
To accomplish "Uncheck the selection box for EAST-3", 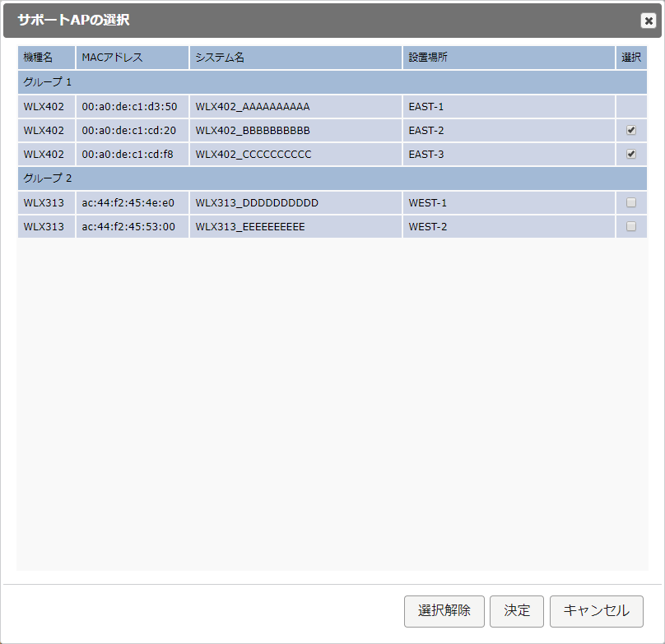I will [x=631, y=154].
